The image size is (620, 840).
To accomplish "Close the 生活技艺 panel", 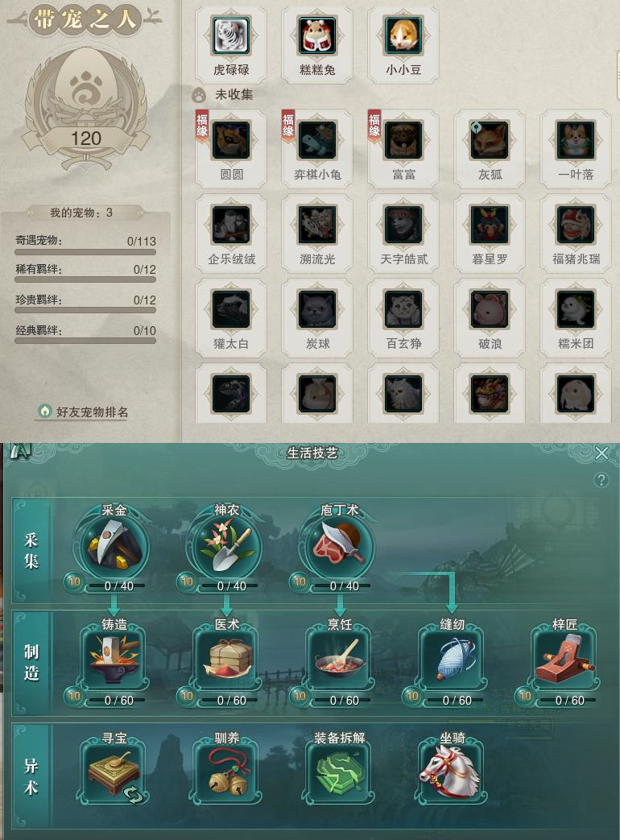I will [x=601, y=453].
